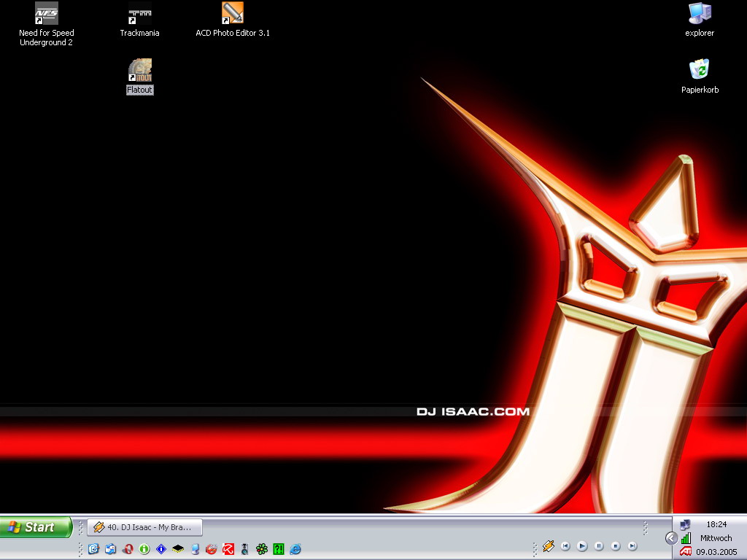Image resolution: width=747 pixels, height=560 pixels.
Task: Open the red Avira umbrella quick launch icon
Action: coord(228,549)
